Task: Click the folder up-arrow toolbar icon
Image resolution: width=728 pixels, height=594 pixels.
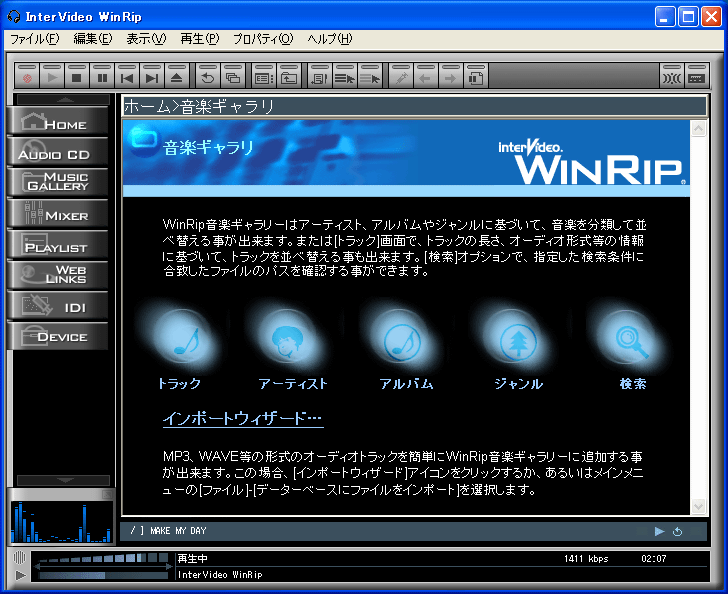Action: (289, 76)
